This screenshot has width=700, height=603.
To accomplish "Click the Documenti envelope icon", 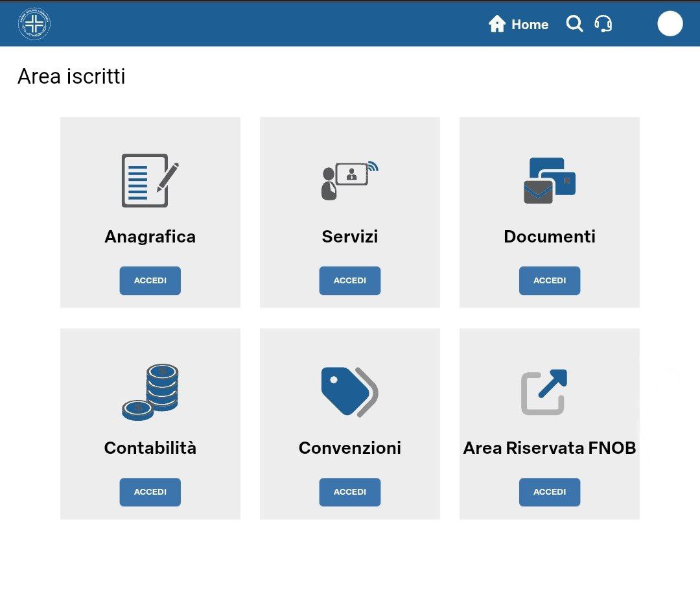I will pyautogui.click(x=549, y=180).
